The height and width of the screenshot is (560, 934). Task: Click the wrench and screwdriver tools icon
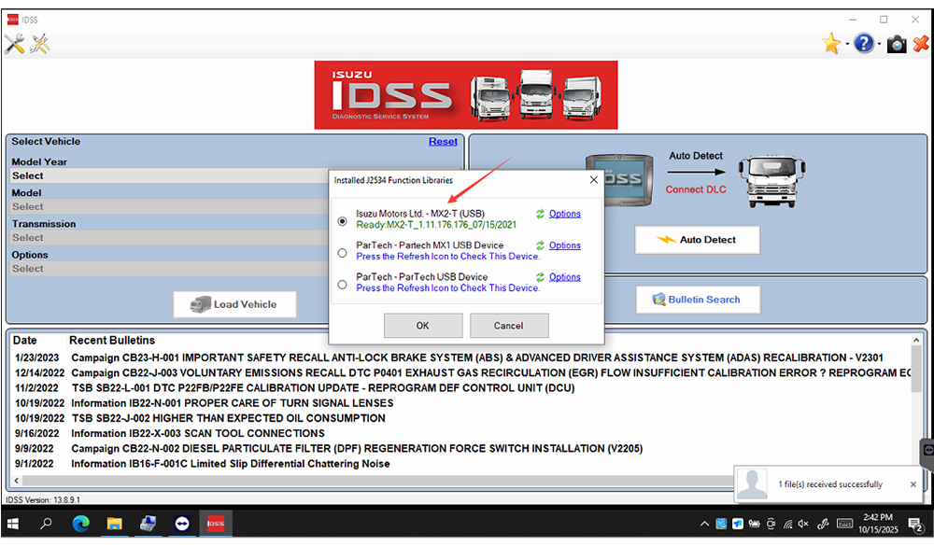[x=14, y=44]
